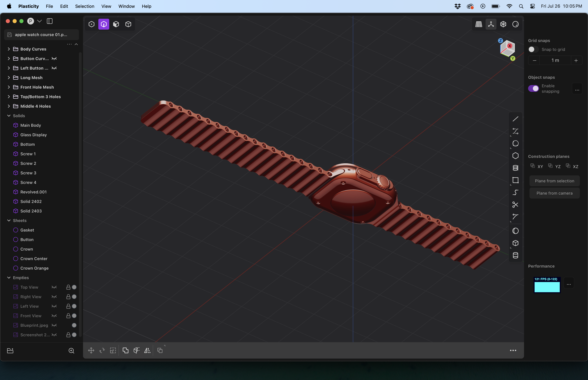Viewport: 588px width, 380px height.
Task: Choose the Box primitive tool
Action: [x=516, y=243]
